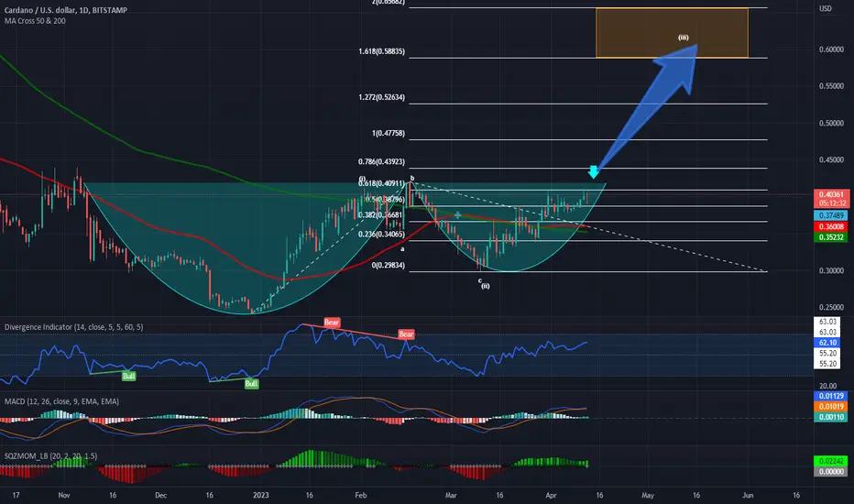Click the Apr label on time axis

pos(552,495)
